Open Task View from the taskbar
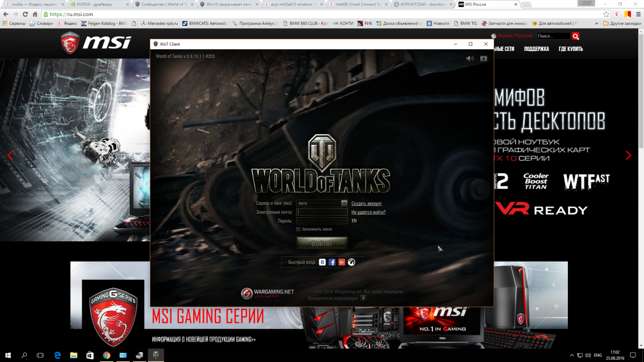The height and width of the screenshot is (362, 644). click(x=40, y=355)
